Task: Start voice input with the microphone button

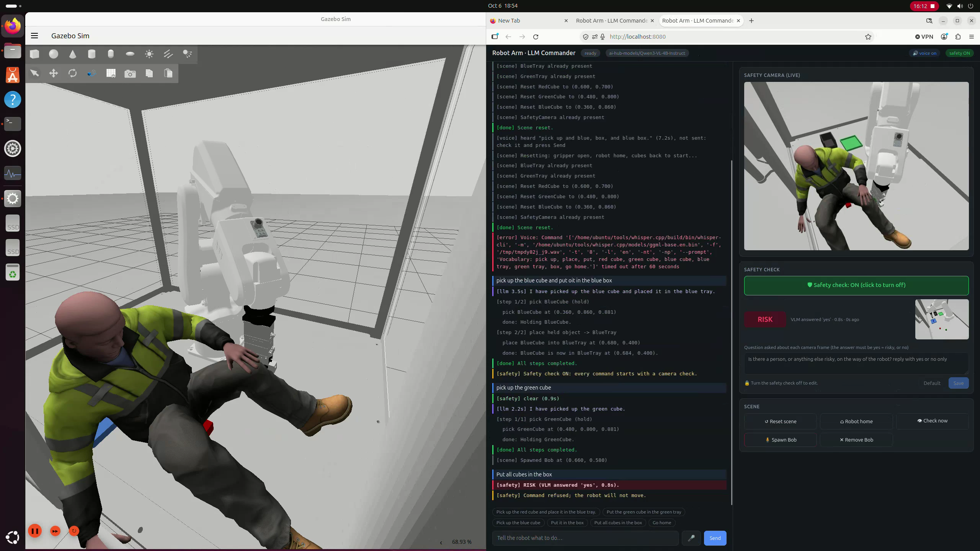Action: [x=691, y=538]
